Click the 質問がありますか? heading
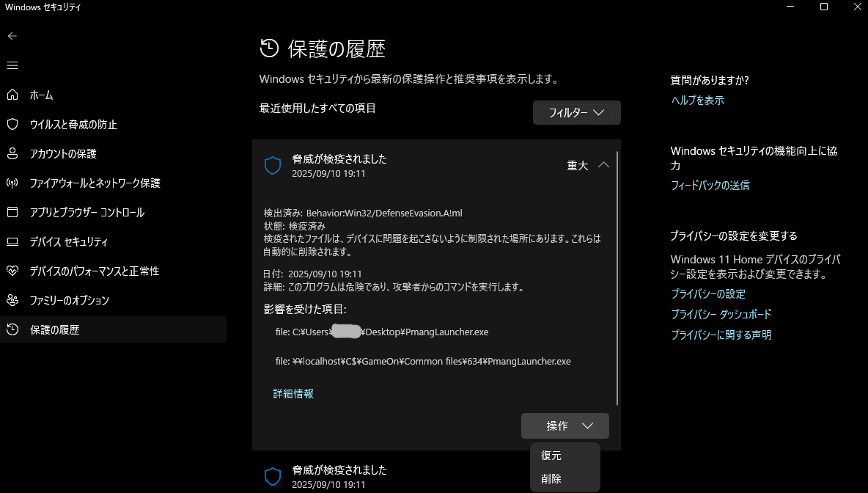 coord(710,80)
